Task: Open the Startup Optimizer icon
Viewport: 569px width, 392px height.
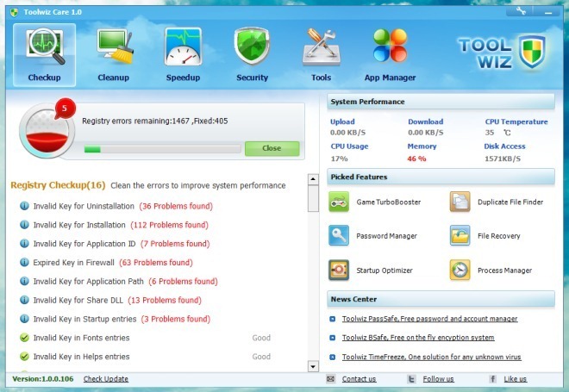Action: [339, 271]
